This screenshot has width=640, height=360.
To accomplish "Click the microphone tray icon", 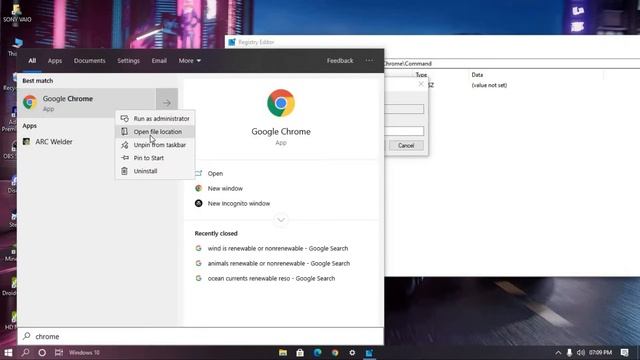I will click(x=569, y=353).
